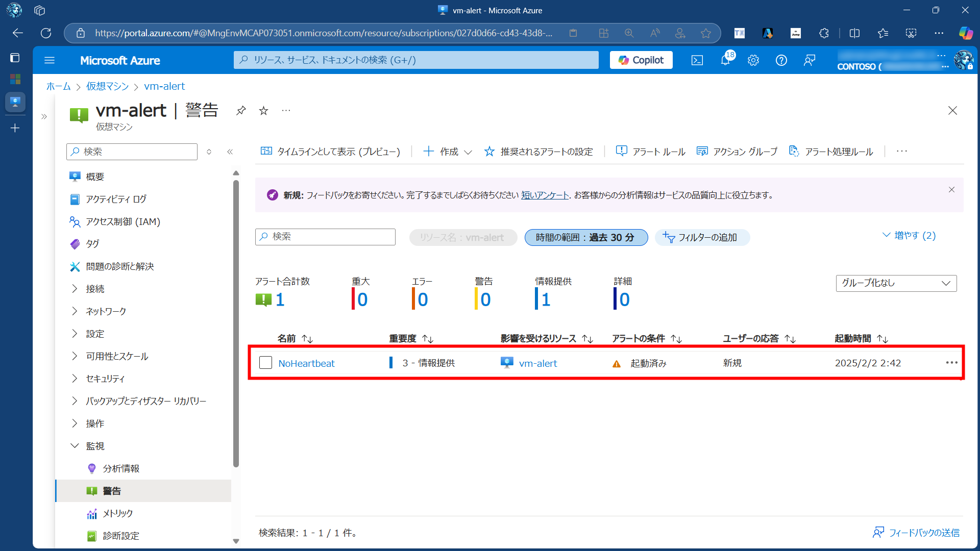Sort alerts by 起動時間 column

[861, 339]
